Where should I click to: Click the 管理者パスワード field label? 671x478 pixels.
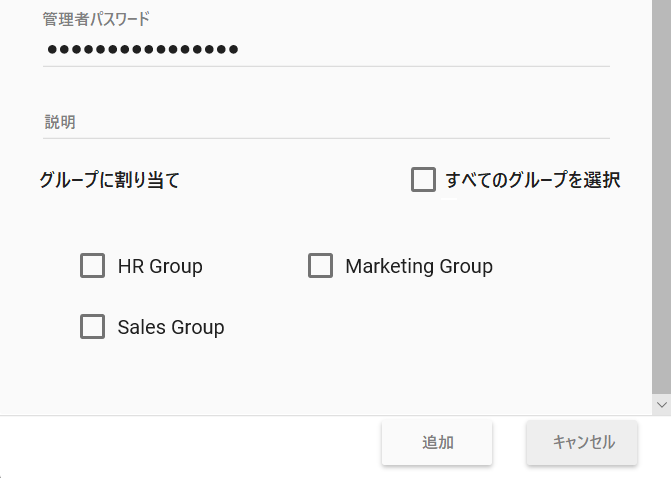pyautogui.click(x=96, y=19)
